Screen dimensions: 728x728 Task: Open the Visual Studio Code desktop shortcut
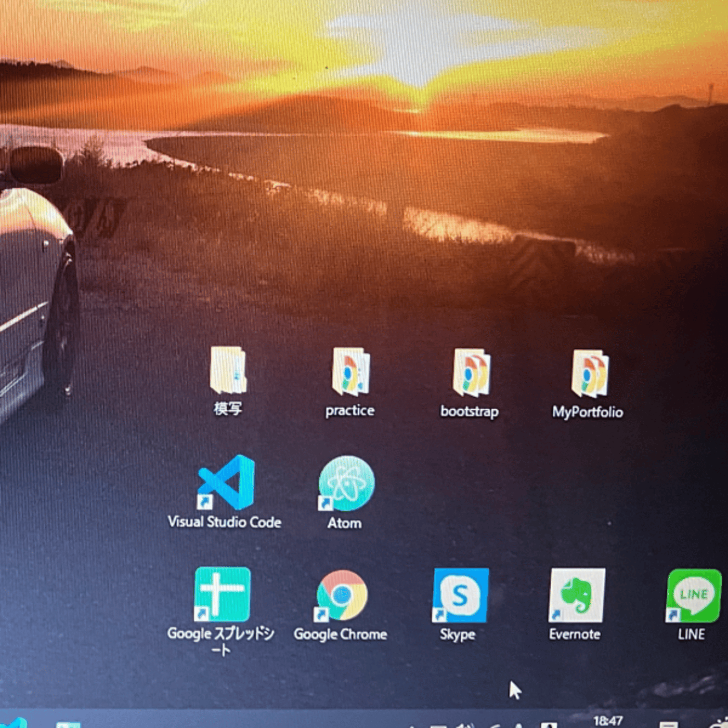(225, 491)
